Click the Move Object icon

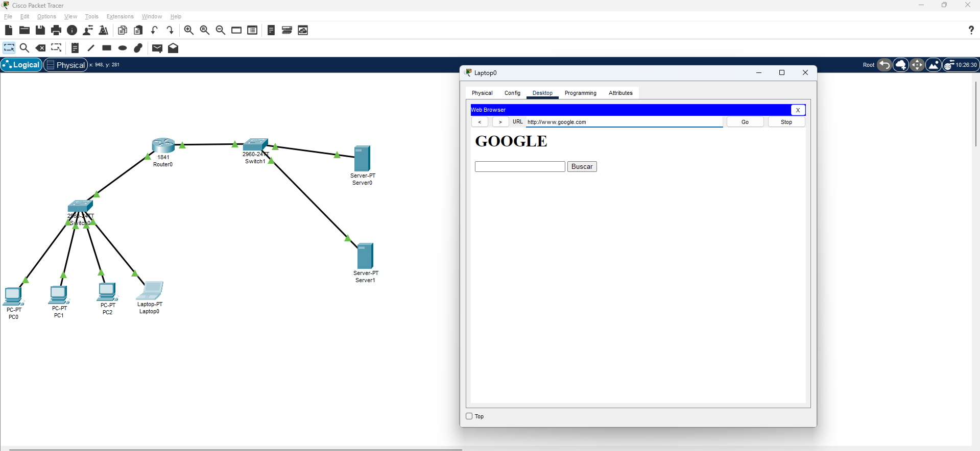917,65
